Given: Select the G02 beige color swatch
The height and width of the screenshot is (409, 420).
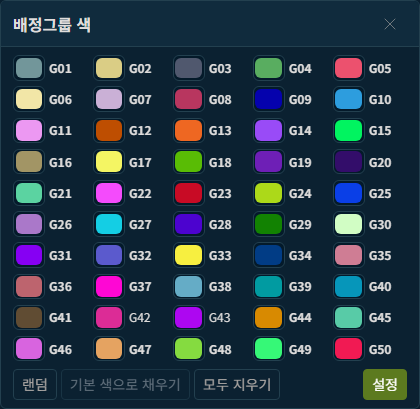Looking at the screenshot, I should point(109,68).
